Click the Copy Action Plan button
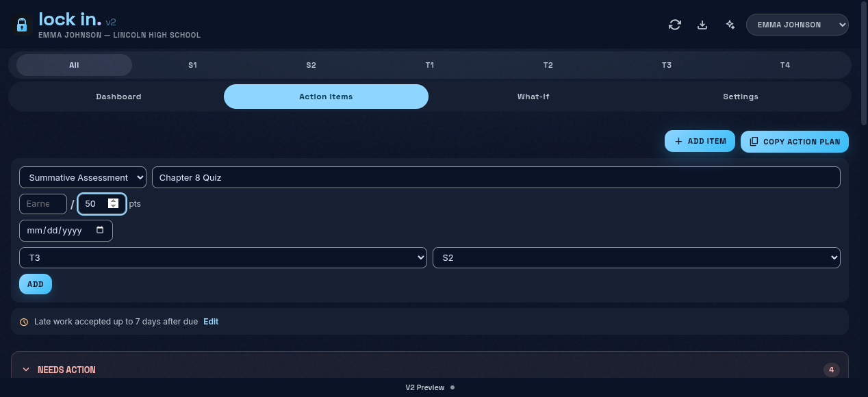The width and height of the screenshot is (868, 397). pyautogui.click(x=795, y=142)
